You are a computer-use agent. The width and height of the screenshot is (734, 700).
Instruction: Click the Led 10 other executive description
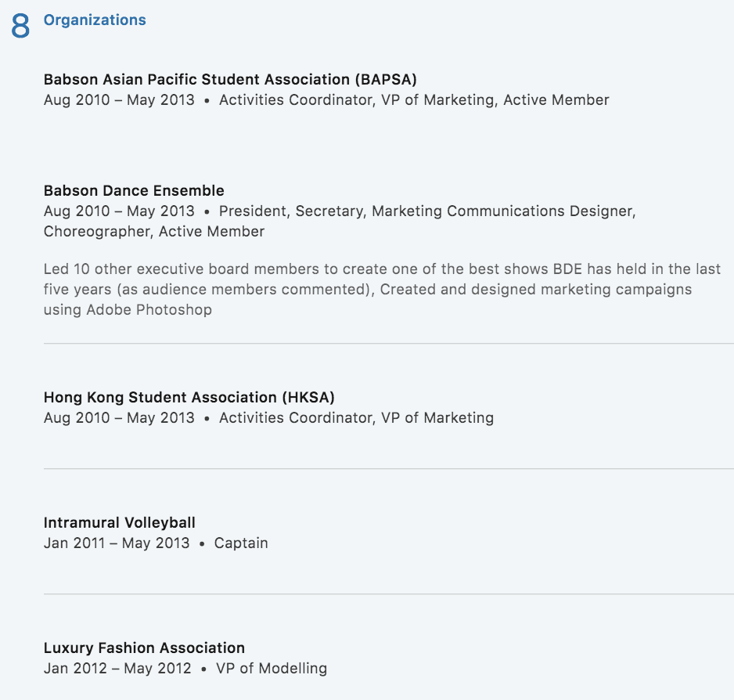pyautogui.click(x=382, y=269)
